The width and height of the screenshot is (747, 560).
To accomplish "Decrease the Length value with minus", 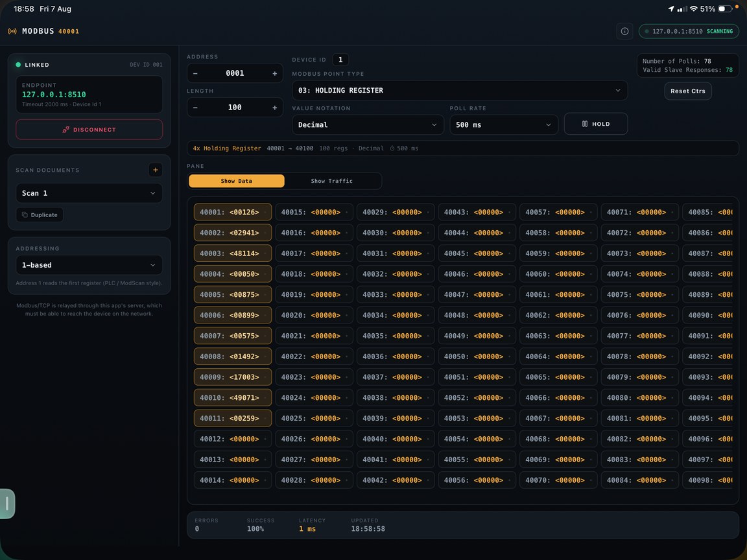I will [195, 108].
